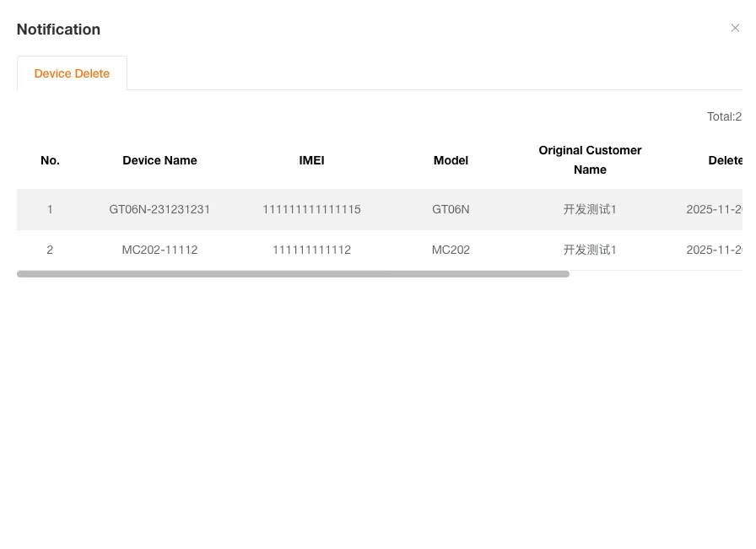Click the GT06N model cell
Image resolution: width=756 pixels, height=549 pixels.
451,209
